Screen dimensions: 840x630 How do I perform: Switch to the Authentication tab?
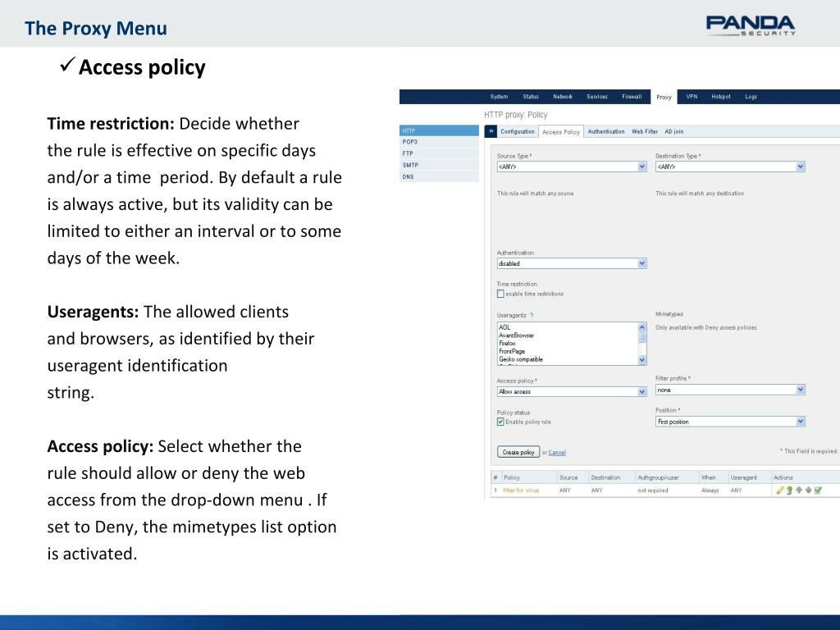[606, 131]
